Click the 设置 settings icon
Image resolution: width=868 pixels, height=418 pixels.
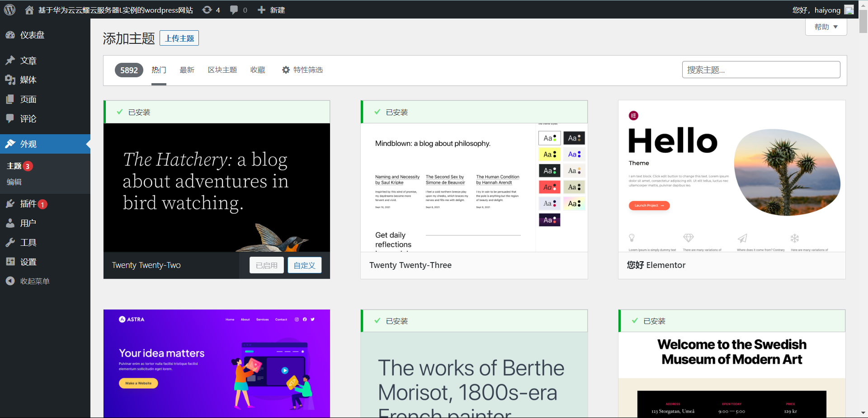tap(10, 262)
